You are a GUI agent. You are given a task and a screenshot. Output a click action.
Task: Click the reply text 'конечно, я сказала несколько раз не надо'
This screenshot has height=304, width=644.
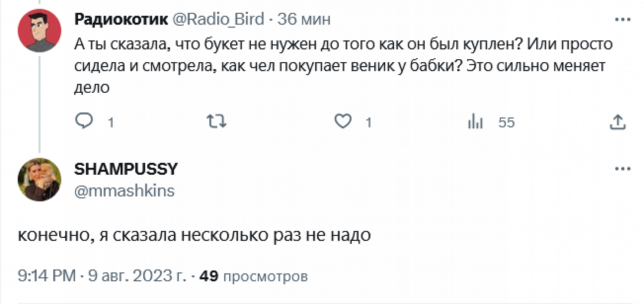pyautogui.click(x=194, y=236)
